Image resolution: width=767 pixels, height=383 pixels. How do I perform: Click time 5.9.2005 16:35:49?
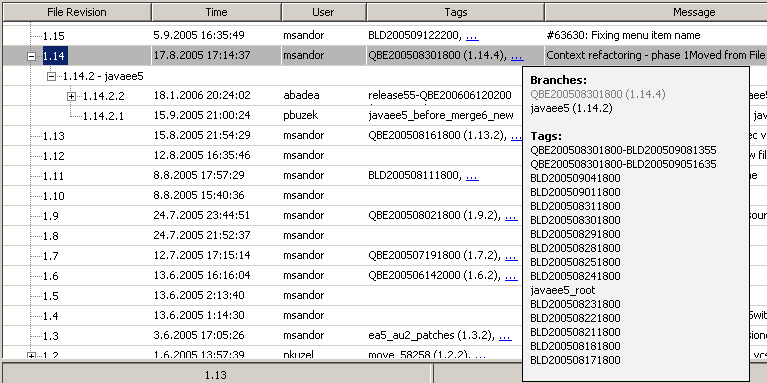pyautogui.click(x=199, y=35)
